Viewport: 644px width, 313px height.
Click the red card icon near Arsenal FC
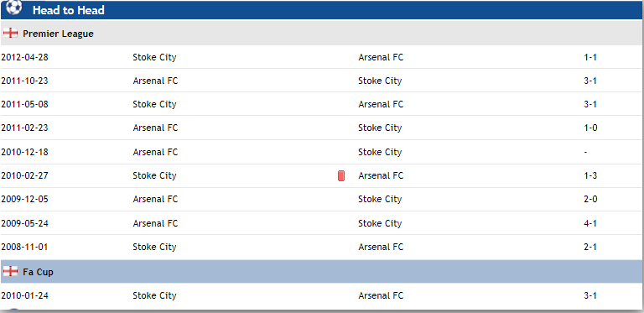[x=341, y=176]
